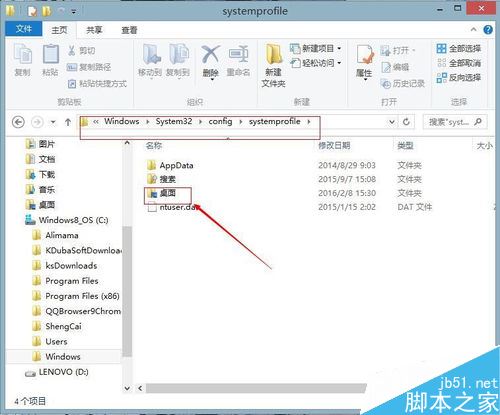Click the Forward navigation arrow
This screenshot has width=500, height=415.
click(37, 122)
